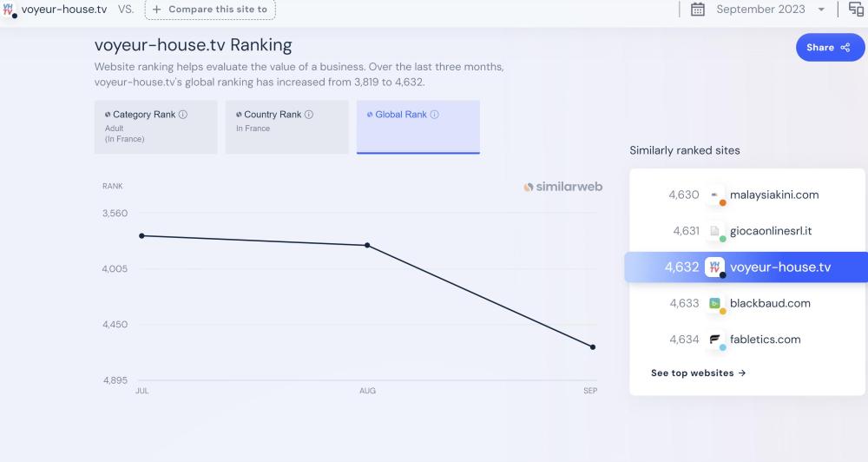Click the blackbaud.com favicon
Screen dimensions: 868x462
pos(715,304)
